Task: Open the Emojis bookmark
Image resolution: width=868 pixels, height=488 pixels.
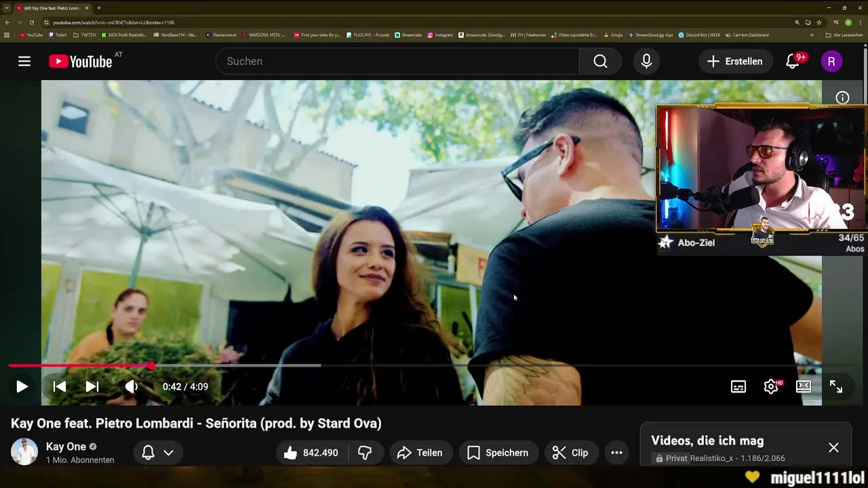Action: click(x=612, y=35)
